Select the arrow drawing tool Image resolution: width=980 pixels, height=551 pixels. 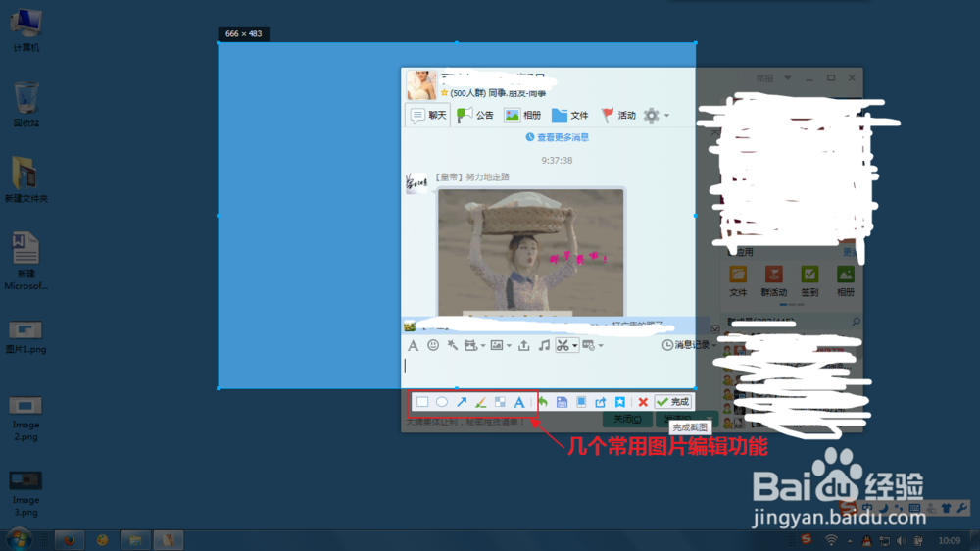pos(462,402)
